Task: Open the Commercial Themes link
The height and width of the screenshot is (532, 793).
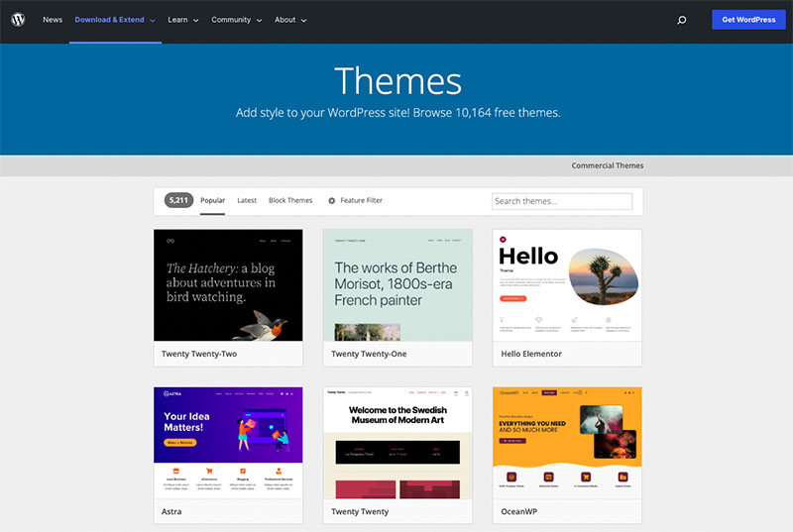Action: [x=608, y=165]
